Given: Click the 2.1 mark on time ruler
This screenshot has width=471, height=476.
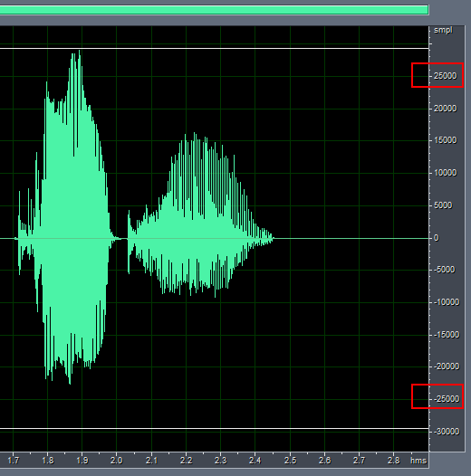Looking at the screenshot, I should 151,461.
